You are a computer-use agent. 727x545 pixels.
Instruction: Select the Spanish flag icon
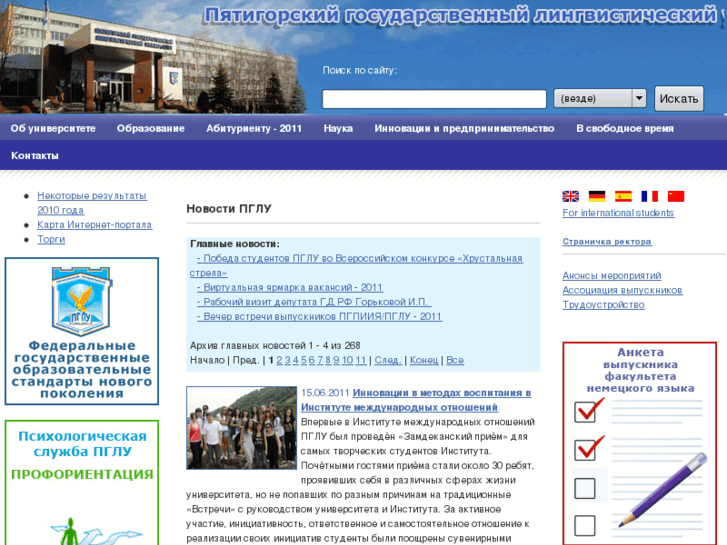pyautogui.click(x=623, y=196)
